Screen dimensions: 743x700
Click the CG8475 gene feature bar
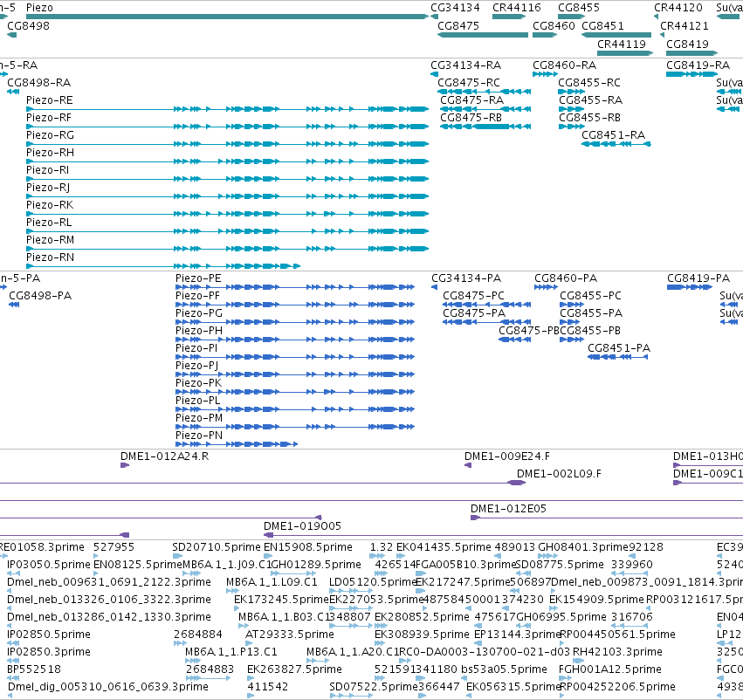click(482, 35)
